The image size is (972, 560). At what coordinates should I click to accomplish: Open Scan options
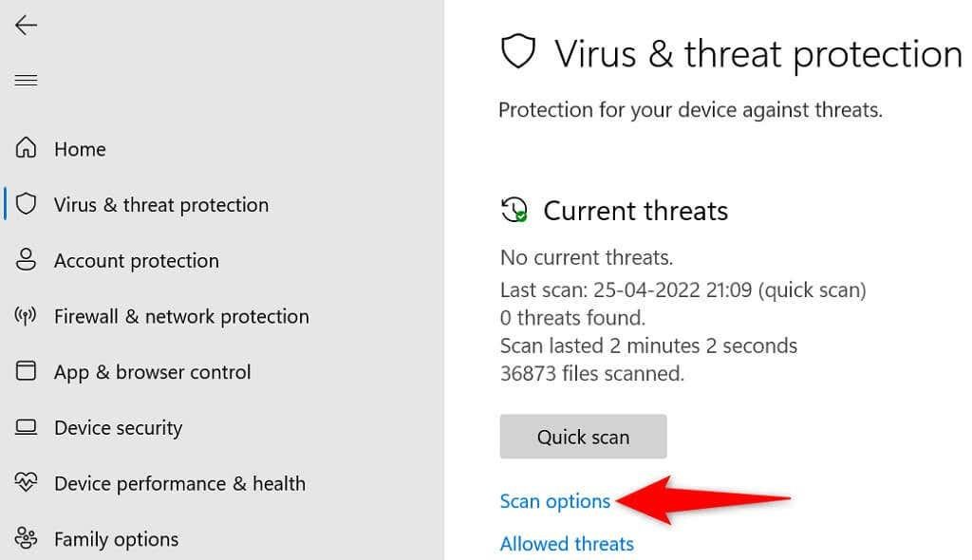tap(555, 500)
